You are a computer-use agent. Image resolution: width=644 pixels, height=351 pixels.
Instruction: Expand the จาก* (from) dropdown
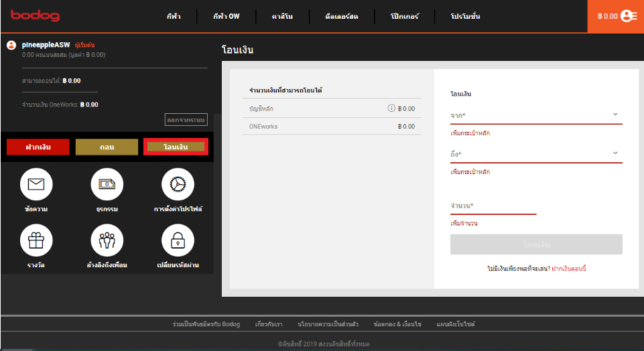pyautogui.click(x=536, y=115)
